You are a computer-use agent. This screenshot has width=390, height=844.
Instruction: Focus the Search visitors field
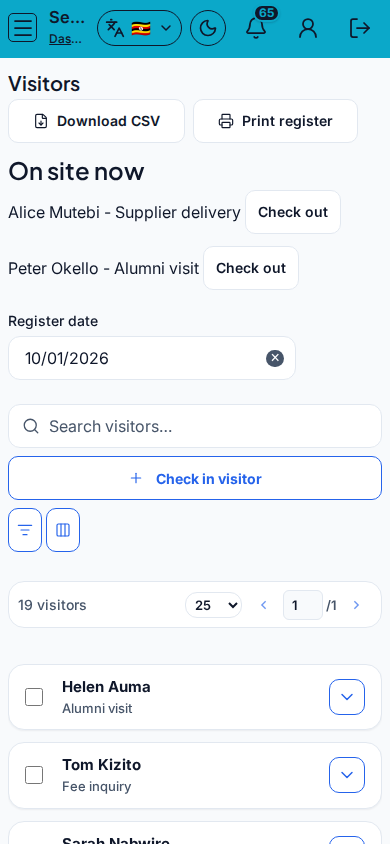pyautogui.click(x=195, y=426)
